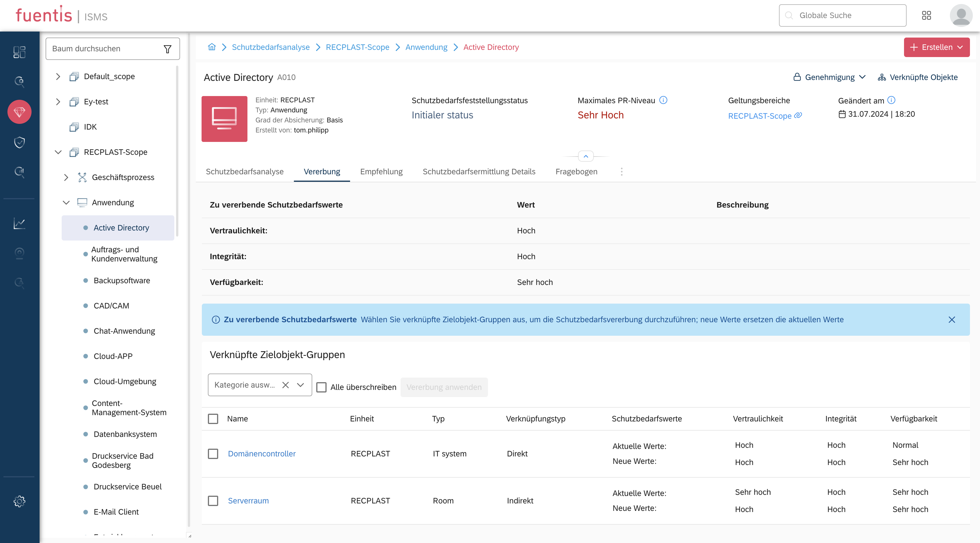Image resolution: width=980 pixels, height=543 pixels.
Task: Click the chart icon in left sidebar
Action: tap(19, 223)
